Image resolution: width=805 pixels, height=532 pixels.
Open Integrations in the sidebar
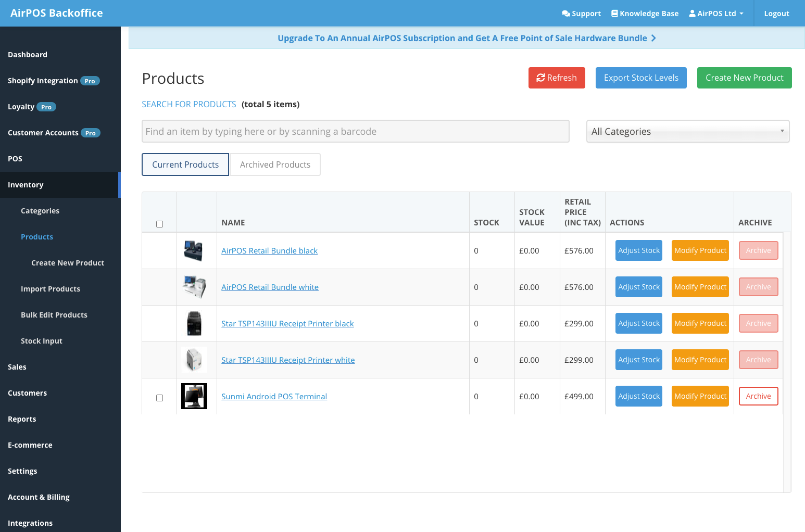pos(30,523)
